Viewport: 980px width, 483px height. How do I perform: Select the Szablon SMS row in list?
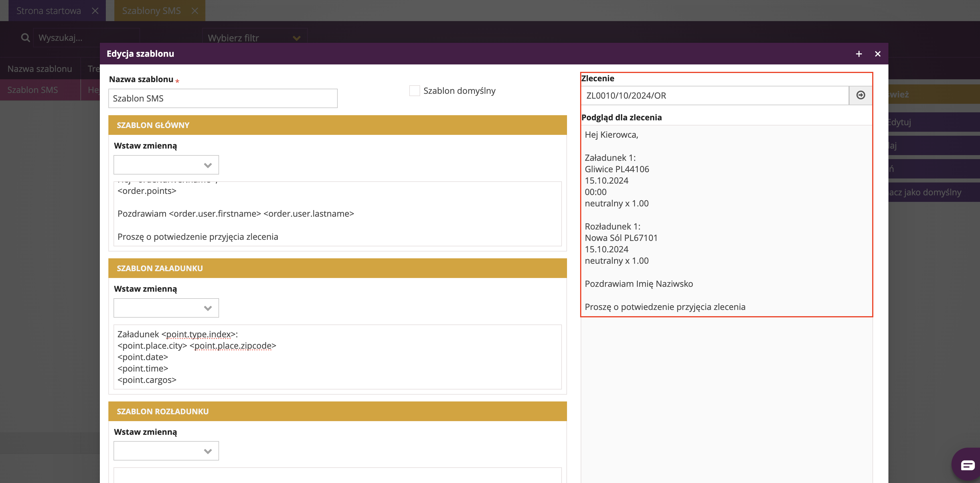tap(33, 90)
